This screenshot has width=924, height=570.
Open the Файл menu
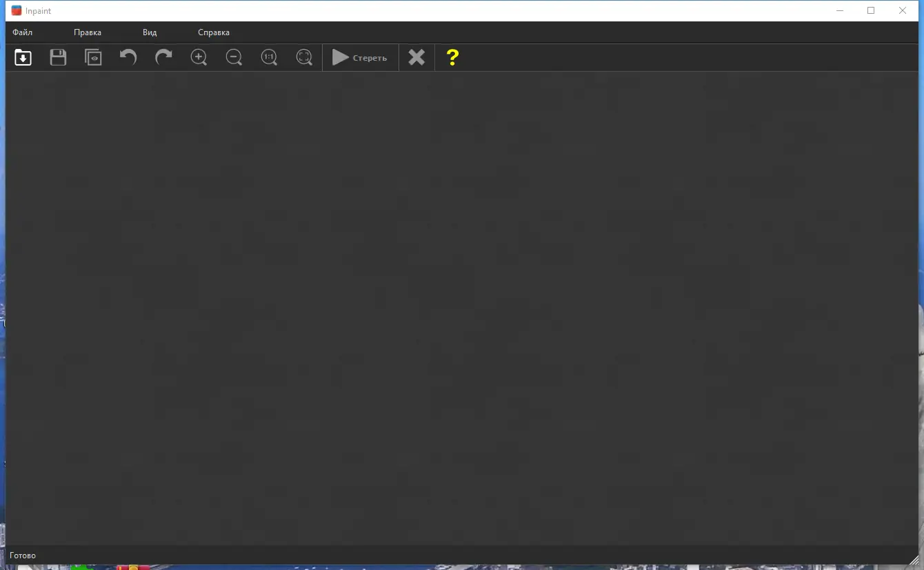[x=22, y=32]
